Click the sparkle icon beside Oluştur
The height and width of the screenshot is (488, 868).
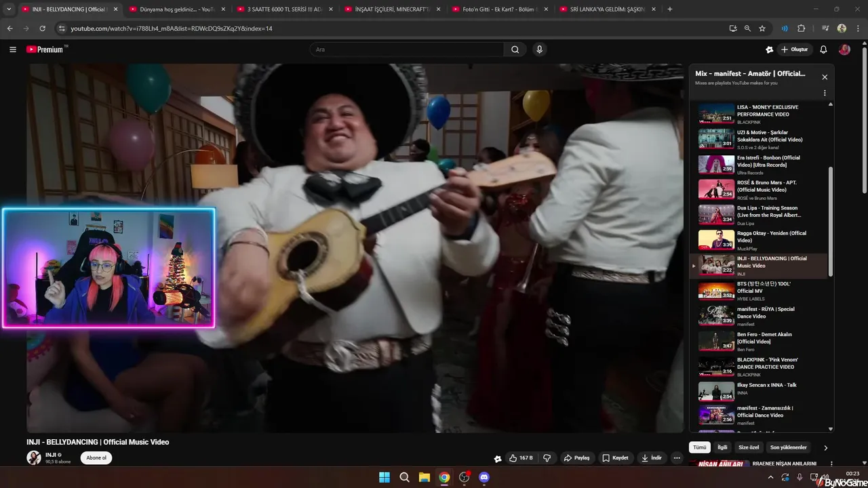(x=769, y=49)
